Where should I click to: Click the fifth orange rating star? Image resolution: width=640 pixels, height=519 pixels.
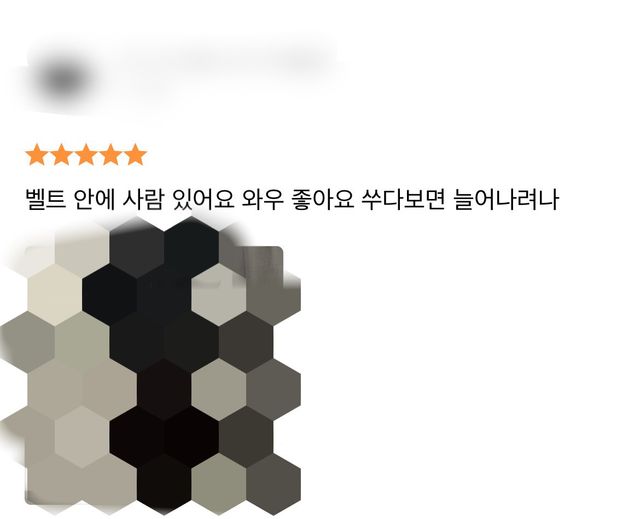tap(135, 155)
